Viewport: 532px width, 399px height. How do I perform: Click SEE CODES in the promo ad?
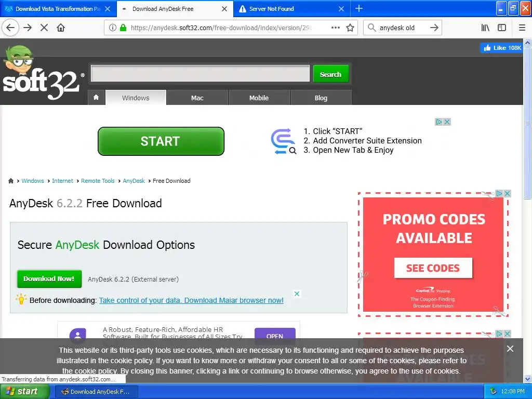coord(433,268)
